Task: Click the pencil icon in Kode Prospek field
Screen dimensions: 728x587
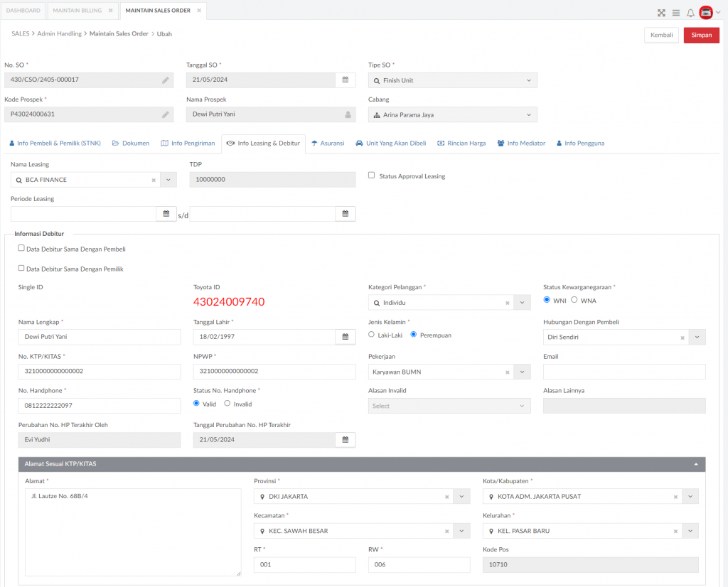Action: click(165, 114)
